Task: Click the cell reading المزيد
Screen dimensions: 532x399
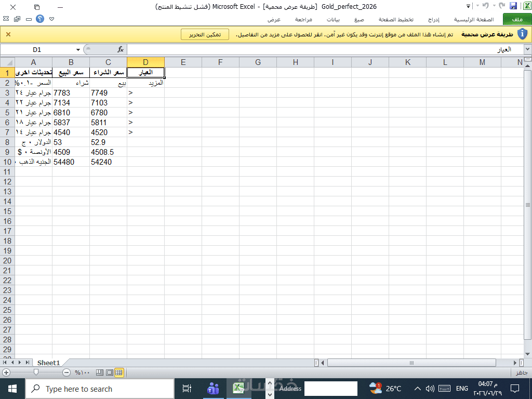Action: pyautogui.click(x=146, y=83)
